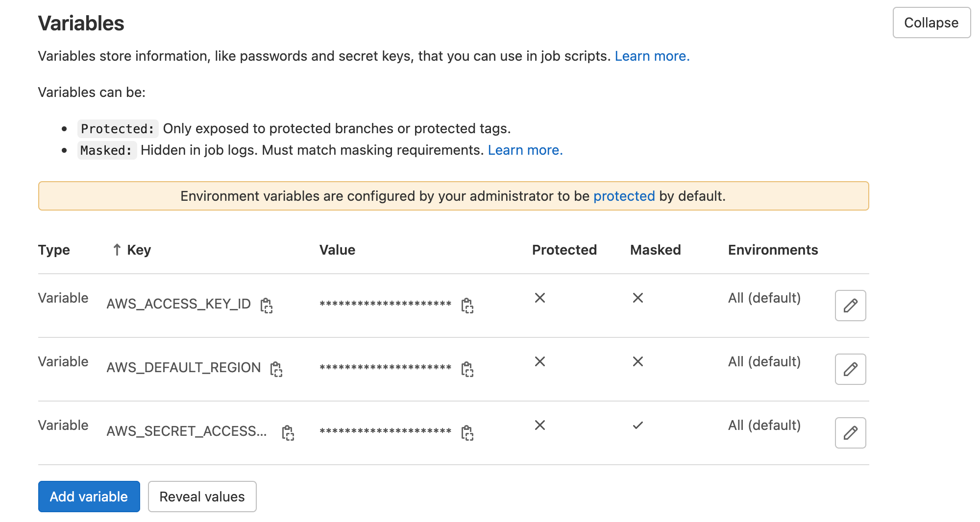Copy the AWS_ACCESS_KEY_ID value

click(467, 306)
